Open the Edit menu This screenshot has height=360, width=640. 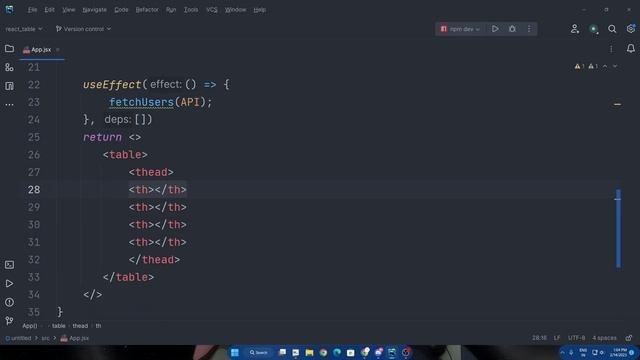tap(49, 9)
